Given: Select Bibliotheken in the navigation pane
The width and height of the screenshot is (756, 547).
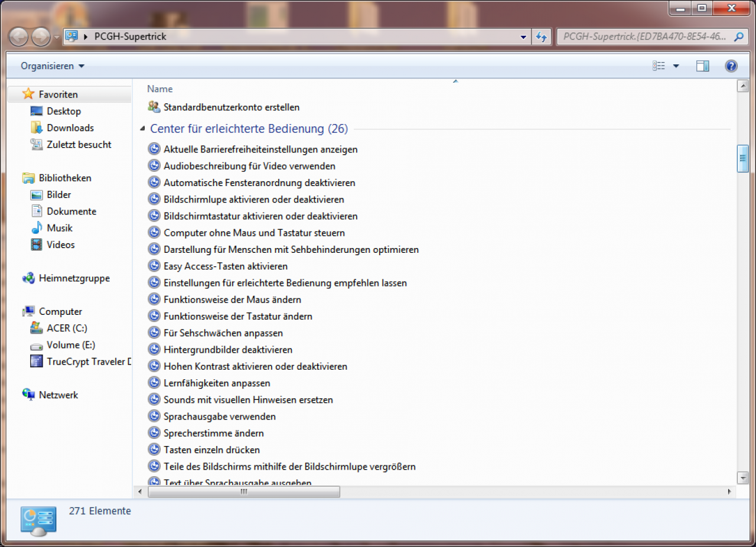Looking at the screenshot, I should point(65,178).
